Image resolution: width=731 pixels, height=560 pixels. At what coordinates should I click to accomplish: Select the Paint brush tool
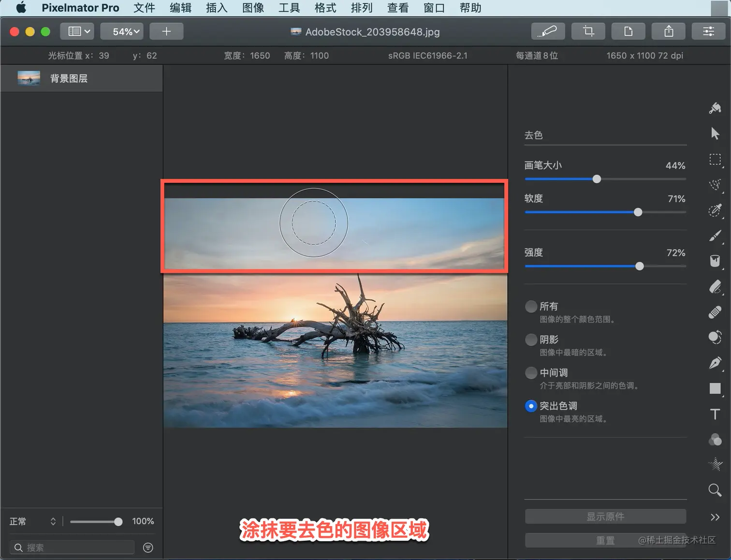coord(715,236)
